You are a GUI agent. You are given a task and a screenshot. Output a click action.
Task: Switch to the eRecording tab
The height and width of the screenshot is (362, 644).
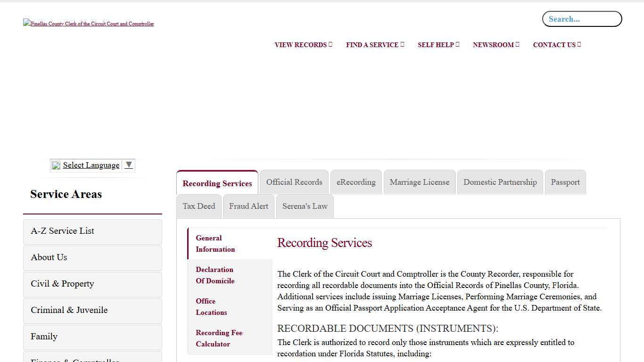(356, 182)
